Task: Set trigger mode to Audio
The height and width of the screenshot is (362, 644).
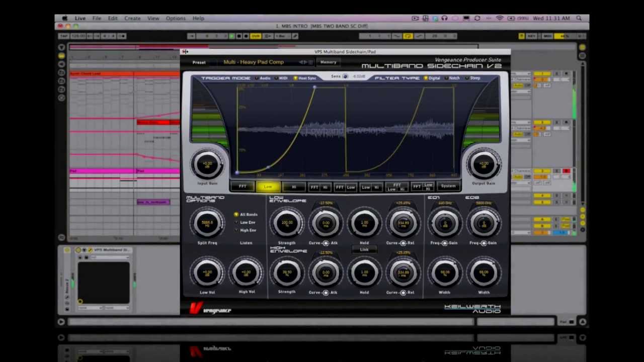Action: click(x=263, y=78)
